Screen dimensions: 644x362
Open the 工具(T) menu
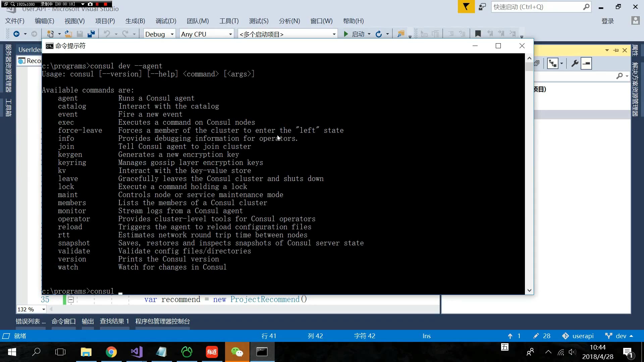pos(229,21)
